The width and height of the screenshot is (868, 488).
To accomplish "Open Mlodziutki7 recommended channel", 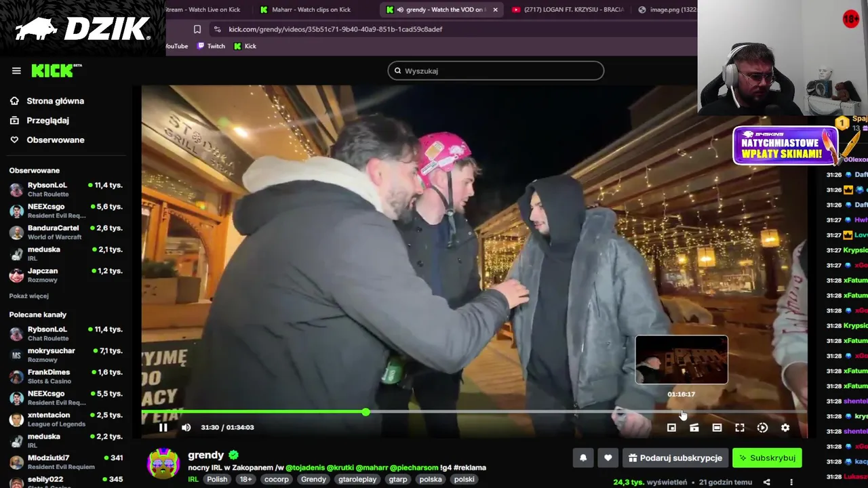I will [66, 462].
